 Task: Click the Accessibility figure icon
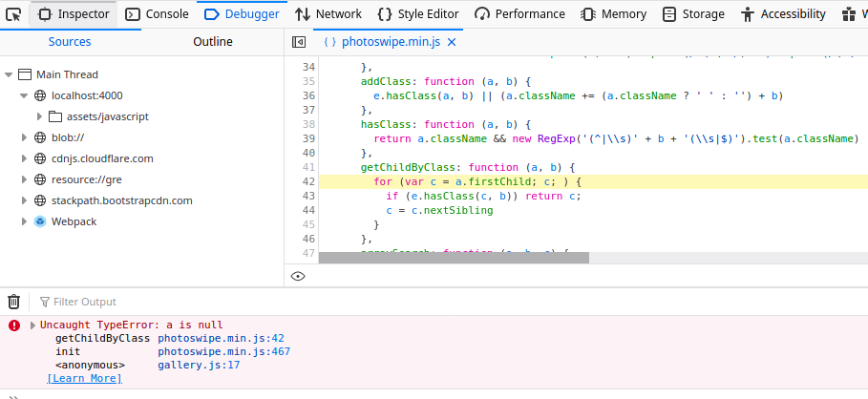click(748, 14)
